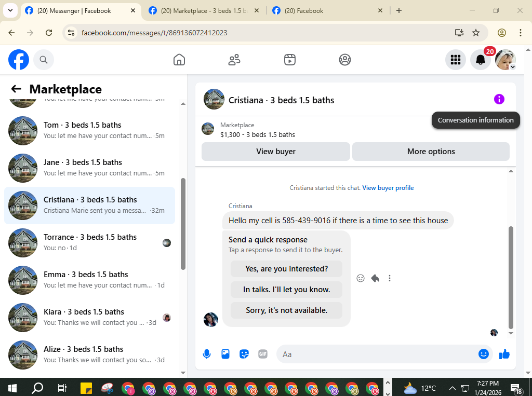Send "Sorry, it's not available." response
Viewport: 532px width, 396px height.
(x=286, y=310)
